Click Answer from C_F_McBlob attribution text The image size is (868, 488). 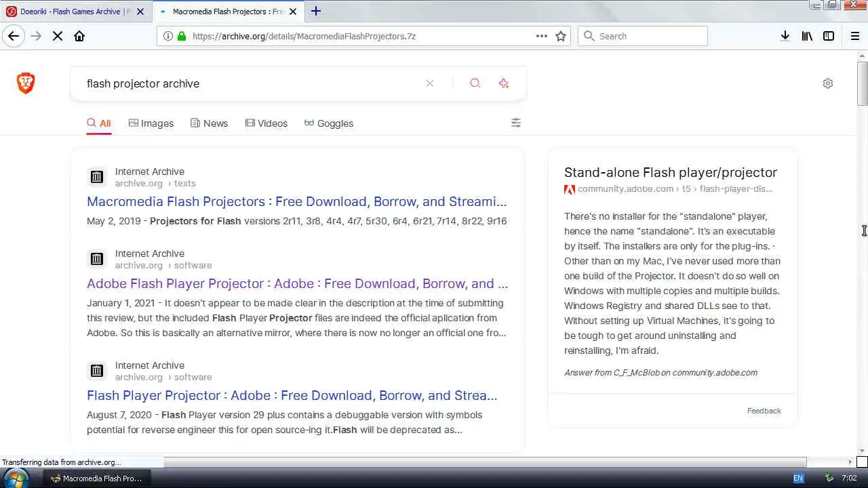point(660,372)
